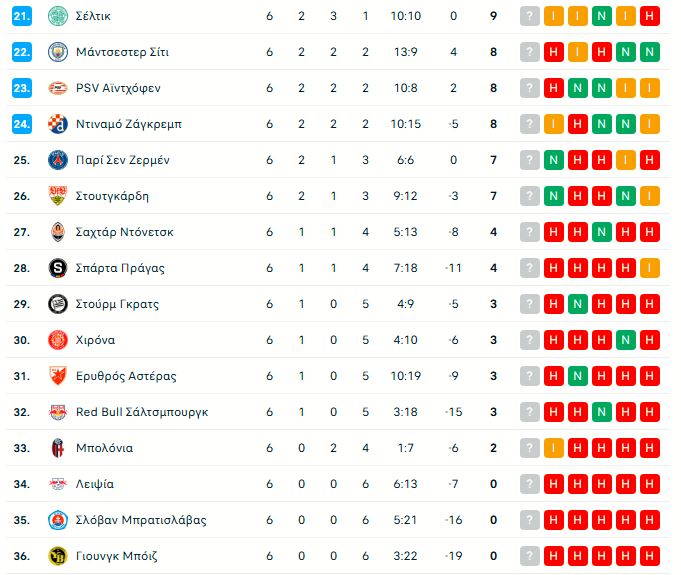This screenshot has width=681, height=575.
Task: Click the blue rank 24 badge
Action: pos(23,124)
